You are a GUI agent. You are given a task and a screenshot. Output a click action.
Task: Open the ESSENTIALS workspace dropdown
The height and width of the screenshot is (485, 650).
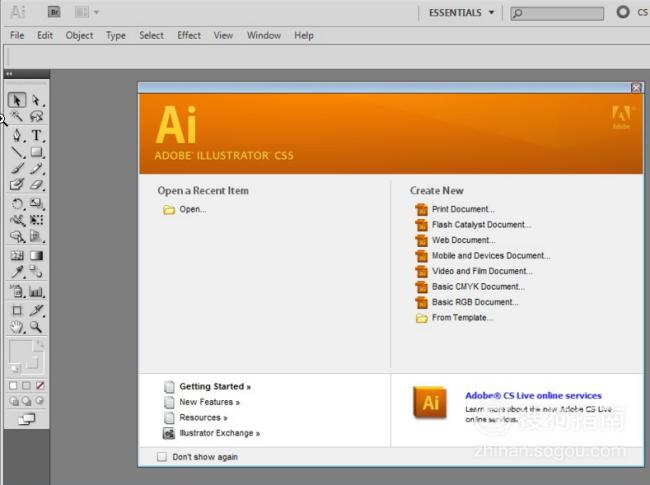click(x=461, y=12)
